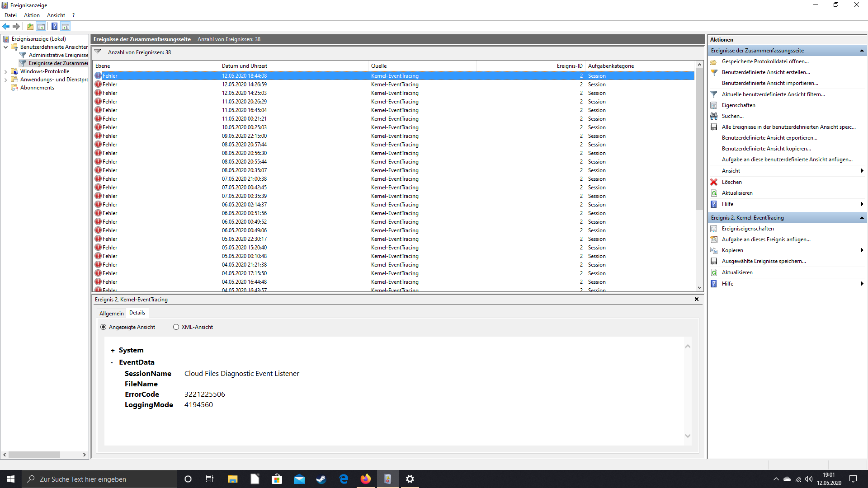Click Benutzerdefinierte Ansicht erstellen action
Image resolution: width=868 pixels, height=488 pixels.
(765, 72)
